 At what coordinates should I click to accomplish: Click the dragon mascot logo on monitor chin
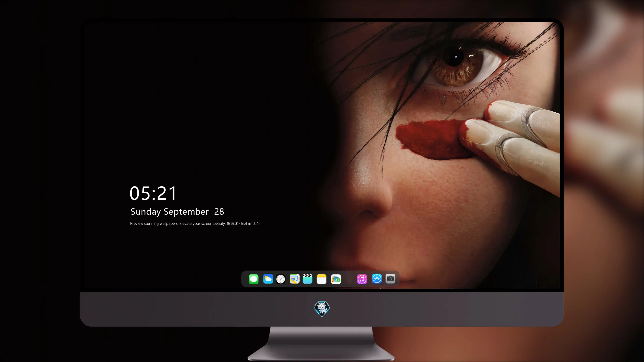point(322,309)
